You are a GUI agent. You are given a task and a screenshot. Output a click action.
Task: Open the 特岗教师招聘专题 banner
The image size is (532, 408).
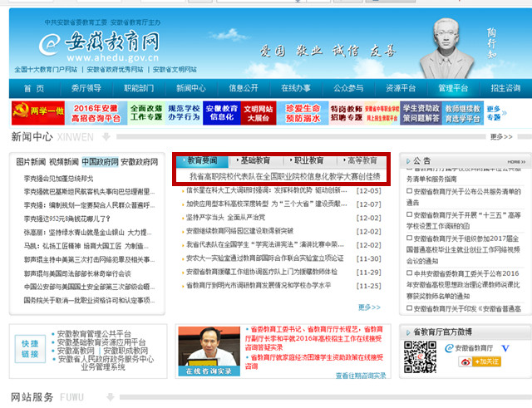pyautogui.click(x=347, y=113)
